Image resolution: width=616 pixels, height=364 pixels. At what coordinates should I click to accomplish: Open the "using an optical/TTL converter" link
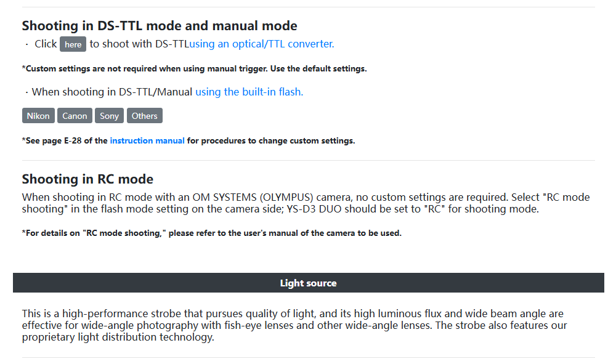tap(262, 44)
